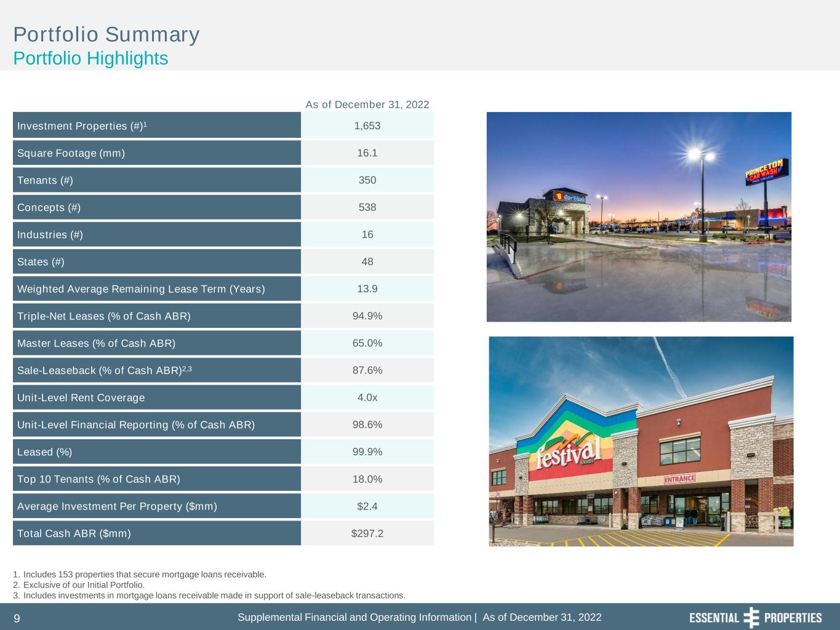Select the Triple-Net Leases 94.9% value

[x=367, y=316]
